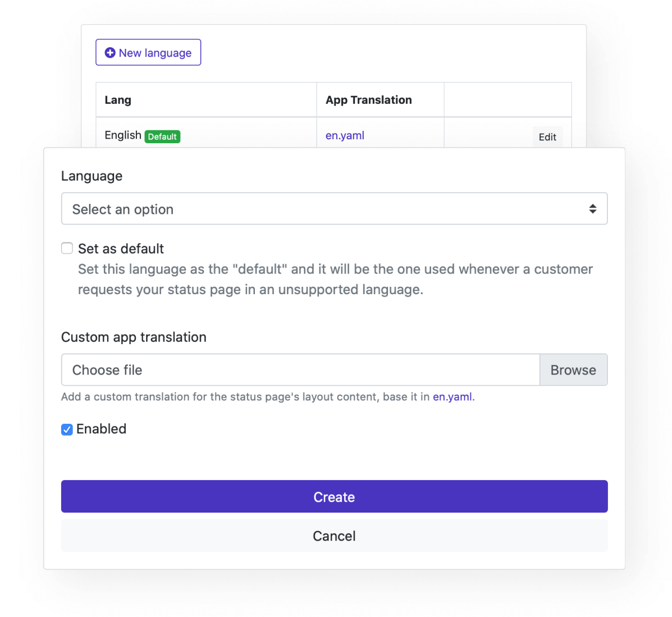Edit the English language row
The width and height of the screenshot is (672, 617).
point(547,136)
